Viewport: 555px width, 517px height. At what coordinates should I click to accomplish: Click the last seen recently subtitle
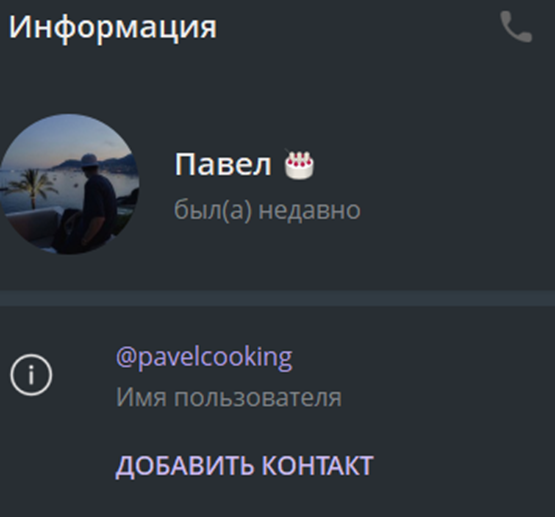tap(267, 210)
